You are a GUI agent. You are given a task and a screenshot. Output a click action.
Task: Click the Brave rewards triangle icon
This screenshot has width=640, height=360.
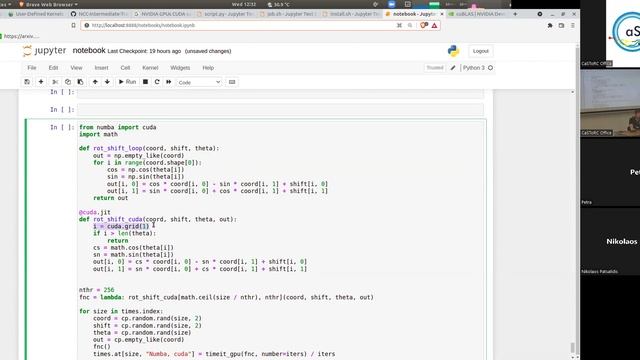click(x=434, y=25)
